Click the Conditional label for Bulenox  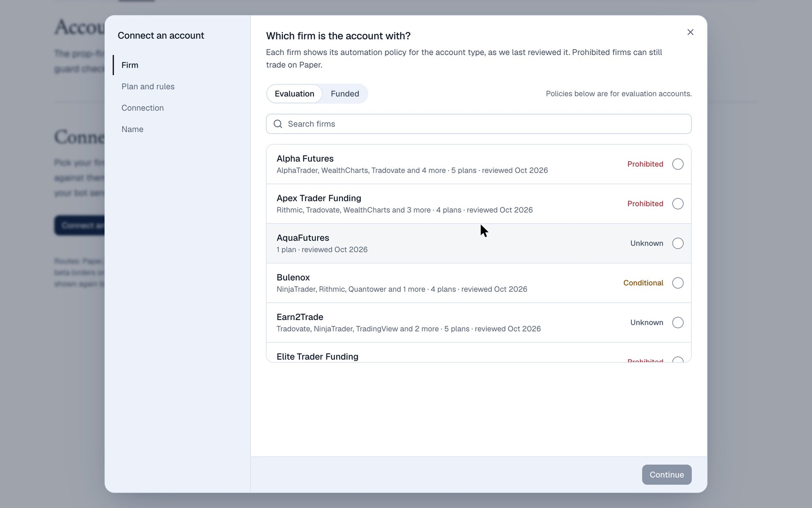coord(643,283)
